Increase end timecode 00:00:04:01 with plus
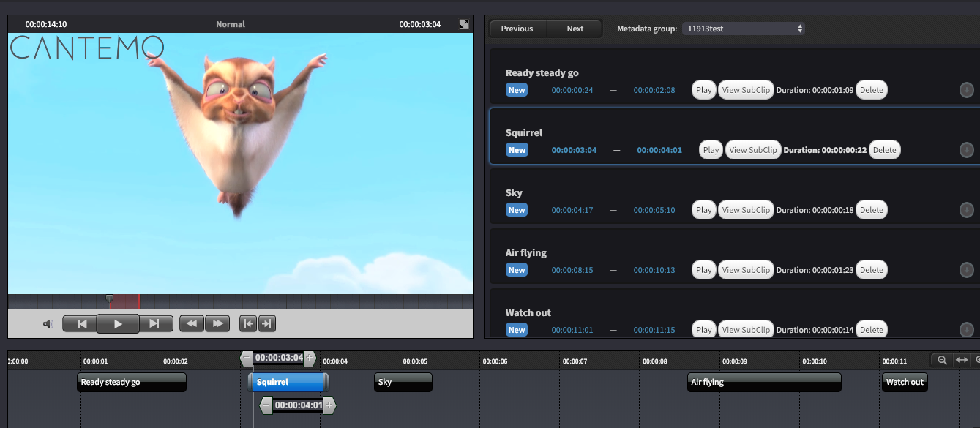Viewport: 980px width, 428px height. (x=329, y=405)
